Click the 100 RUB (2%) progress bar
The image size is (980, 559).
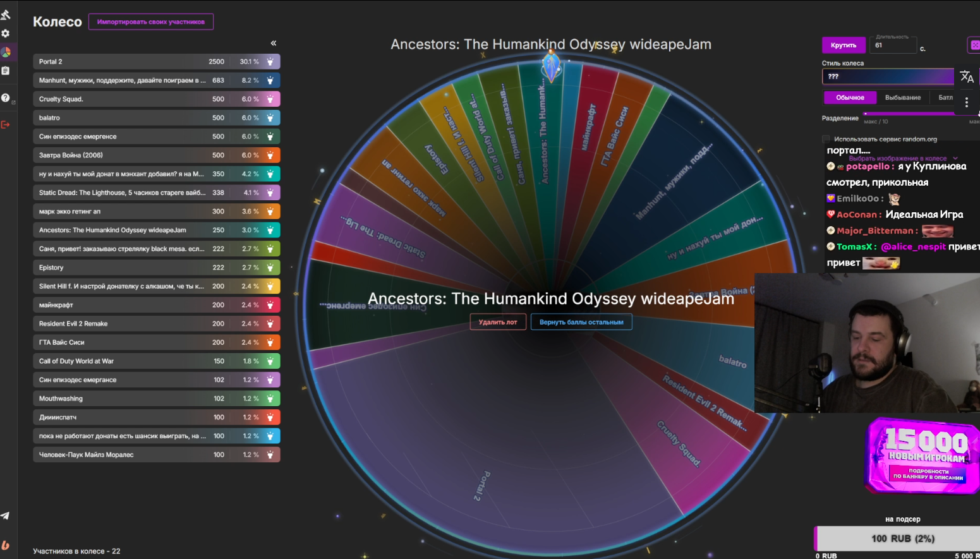(x=897, y=539)
